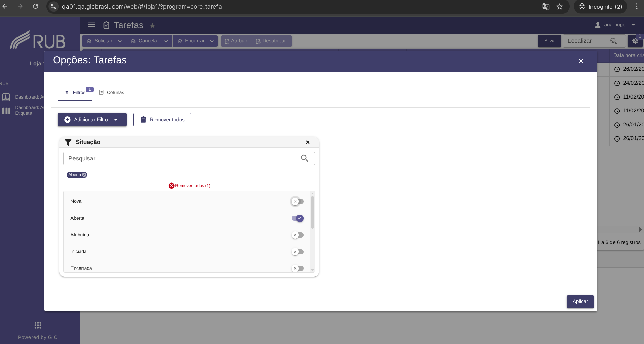Turn on the Atribuída toggle

[297, 235]
